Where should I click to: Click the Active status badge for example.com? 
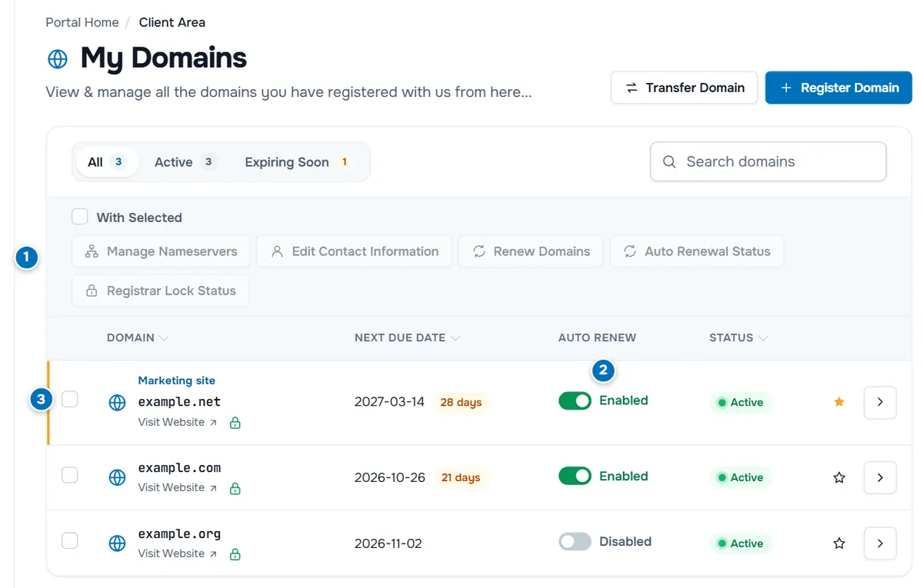pyautogui.click(x=741, y=477)
